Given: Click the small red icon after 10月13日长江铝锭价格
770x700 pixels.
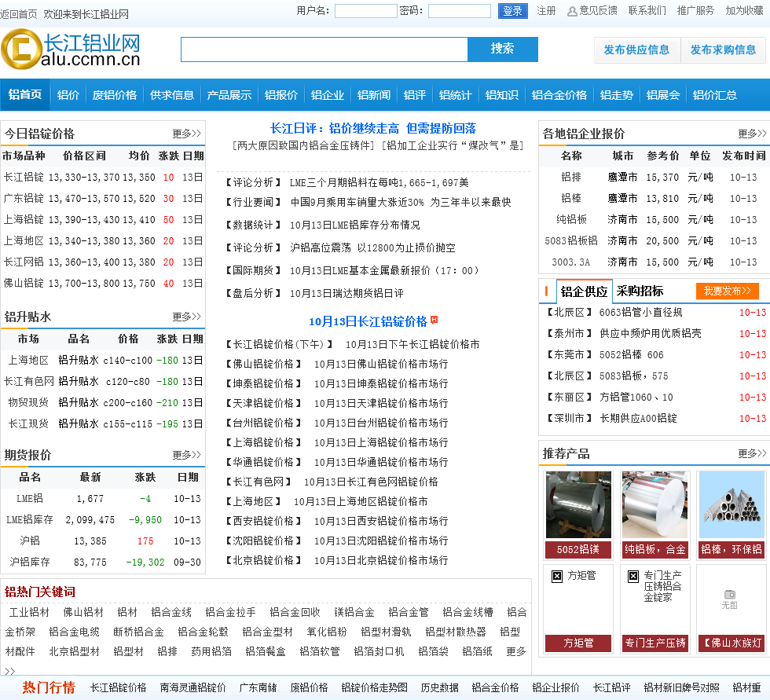Looking at the screenshot, I should pyautogui.click(x=434, y=321).
